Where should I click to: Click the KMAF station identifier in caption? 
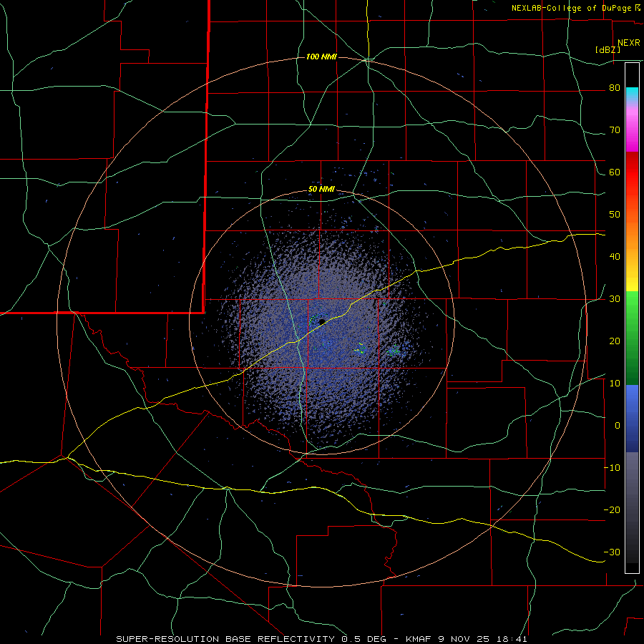[x=420, y=639]
